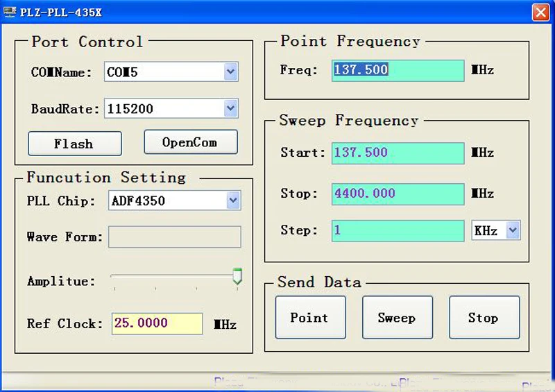Start the frequency Sweep button
This screenshot has width=555, height=392.
(x=397, y=318)
